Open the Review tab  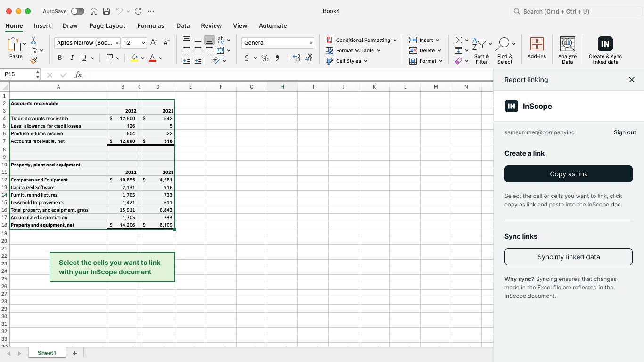tap(211, 26)
